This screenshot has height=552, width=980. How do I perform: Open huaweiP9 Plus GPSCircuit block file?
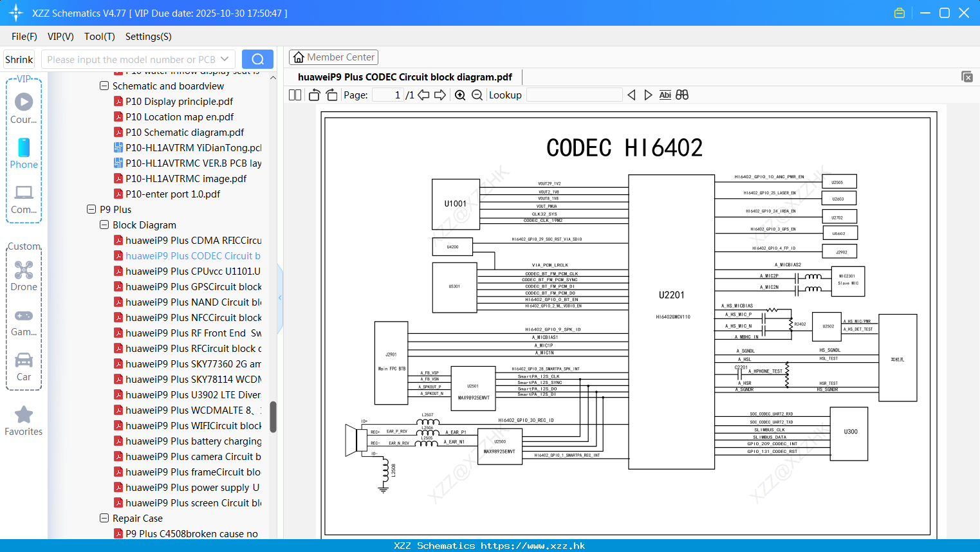[187, 286]
